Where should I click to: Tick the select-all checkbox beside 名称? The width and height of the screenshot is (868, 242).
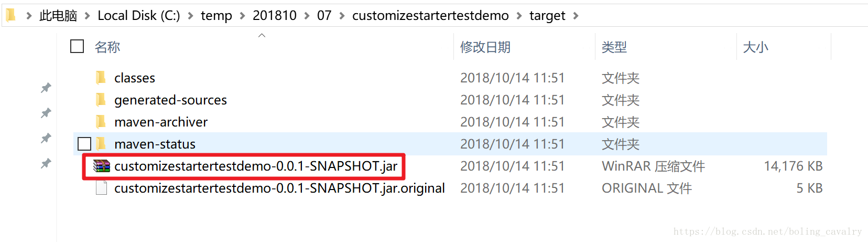77,47
